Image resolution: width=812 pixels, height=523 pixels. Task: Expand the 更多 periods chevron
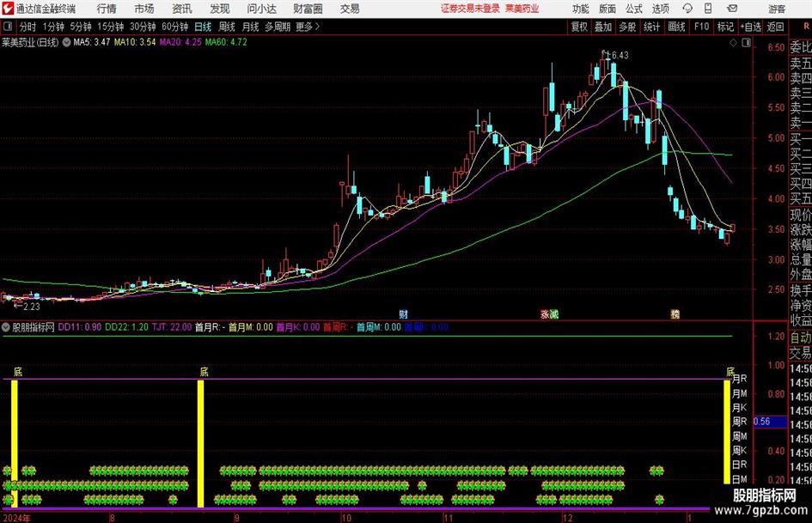pyautogui.click(x=308, y=27)
